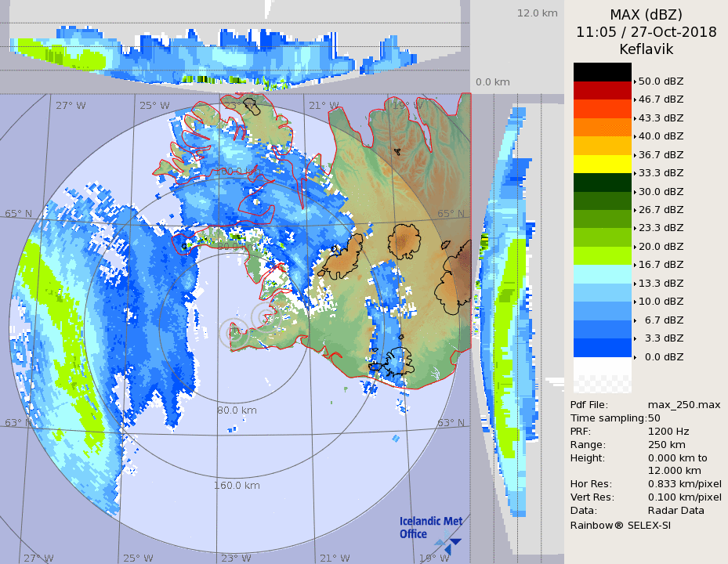
Task: Click the orange 40.0 dBZ legend swatch
Action: (x=602, y=127)
